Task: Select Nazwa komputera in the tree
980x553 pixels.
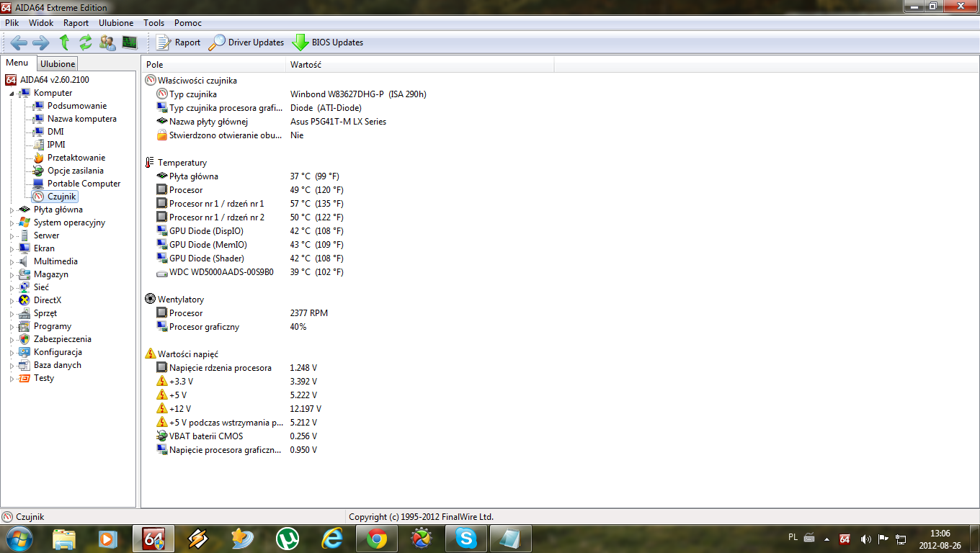Action: (82, 119)
